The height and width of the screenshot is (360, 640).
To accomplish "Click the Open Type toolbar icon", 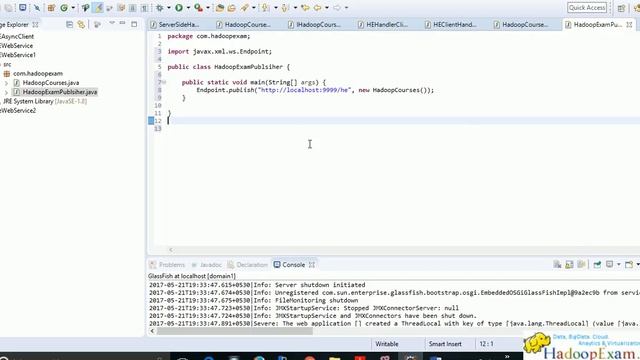I will point(220,7).
